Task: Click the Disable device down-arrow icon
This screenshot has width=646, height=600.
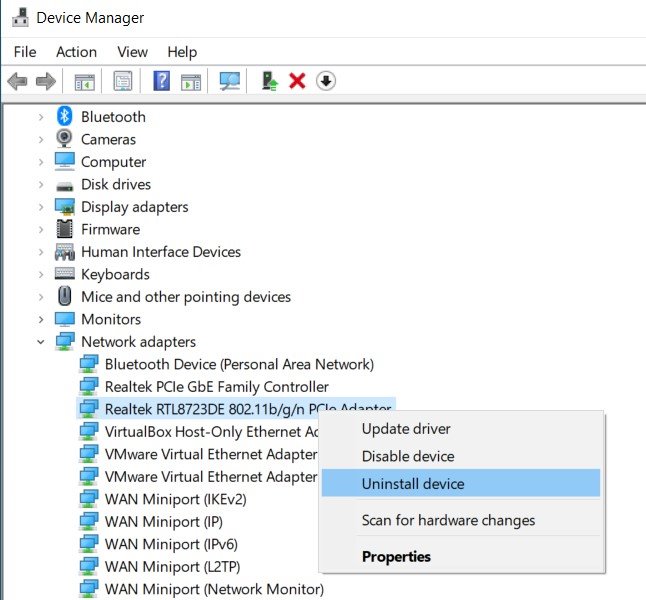Action: pyautogui.click(x=326, y=81)
